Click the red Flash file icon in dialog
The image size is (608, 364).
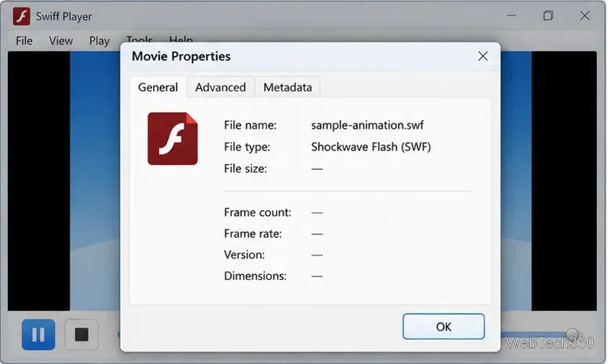point(173,139)
